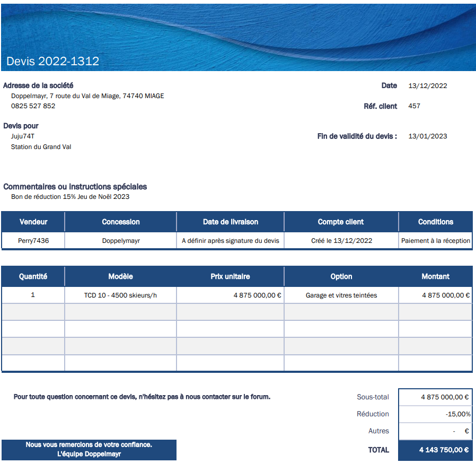Select the total amount "4 143 750,00 €"

pos(436,450)
